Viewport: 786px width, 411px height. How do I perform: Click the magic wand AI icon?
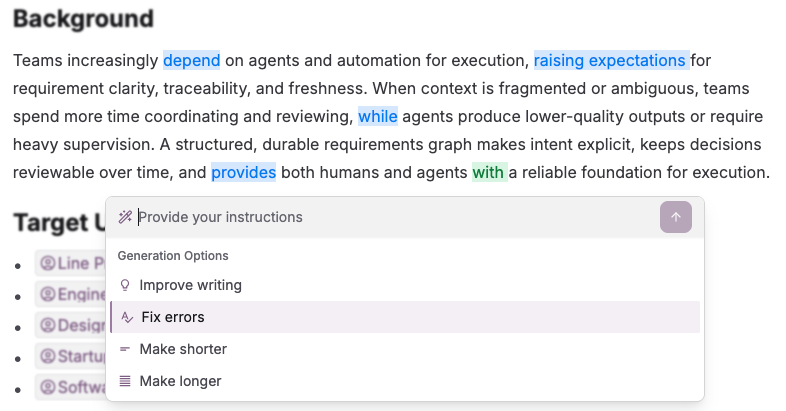click(125, 217)
